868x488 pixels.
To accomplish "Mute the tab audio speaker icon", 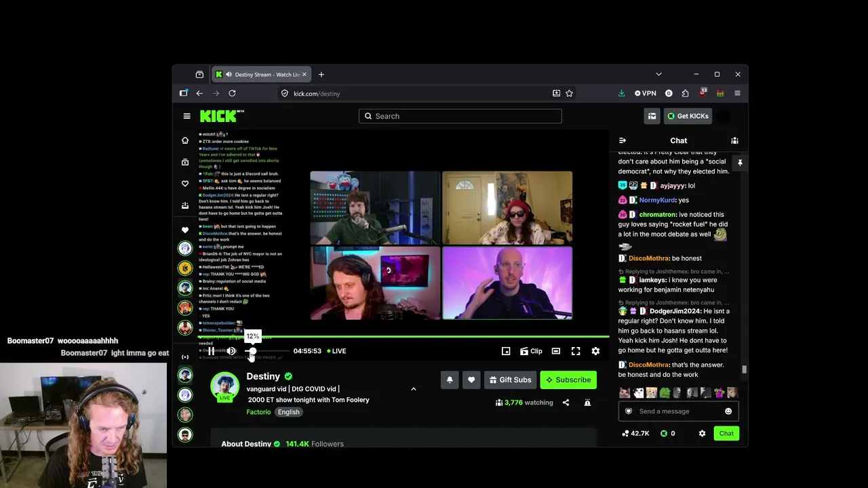I will pyautogui.click(x=228, y=75).
